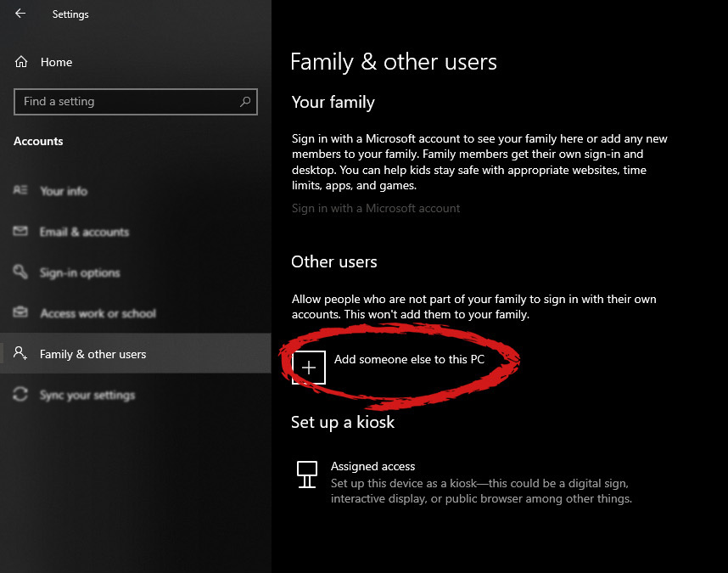Open Sync your settings
This screenshot has height=573, width=728.
tap(87, 395)
